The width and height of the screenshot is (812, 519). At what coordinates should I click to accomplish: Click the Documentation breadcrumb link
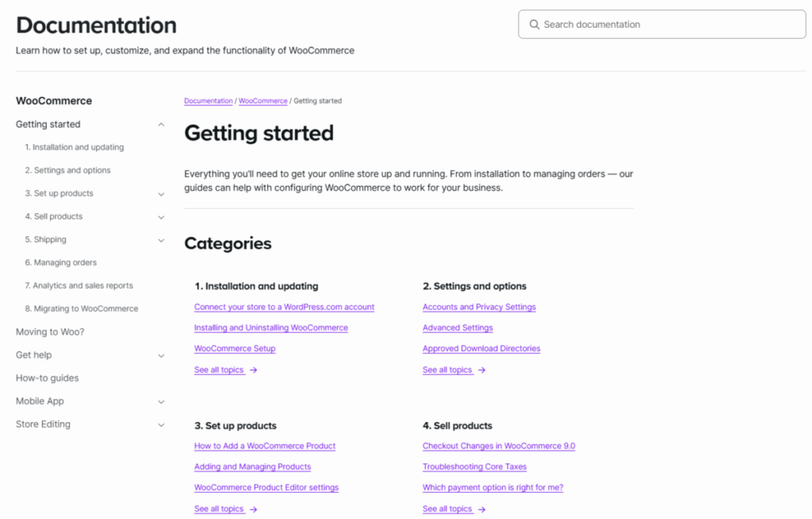pos(209,102)
